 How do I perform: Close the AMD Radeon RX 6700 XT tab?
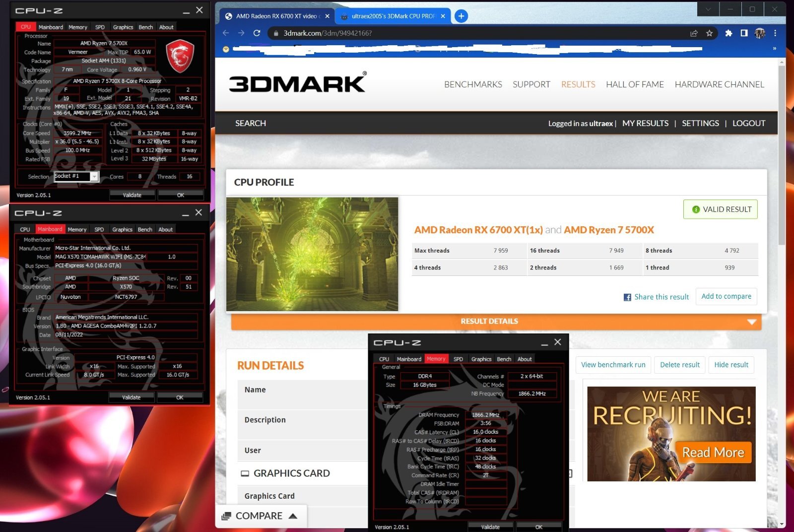327,16
